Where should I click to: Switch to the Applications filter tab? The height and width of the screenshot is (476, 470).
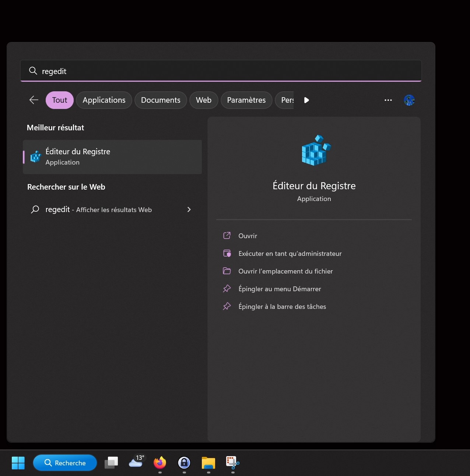tap(104, 100)
